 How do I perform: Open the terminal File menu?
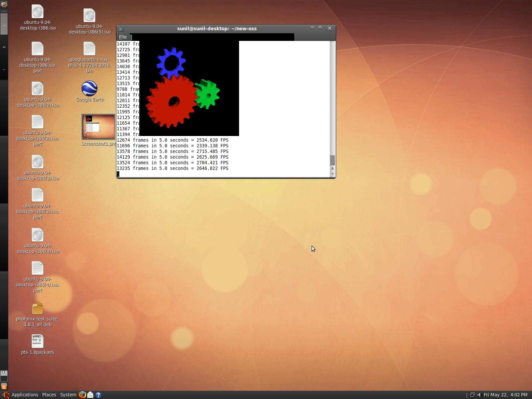pos(123,37)
